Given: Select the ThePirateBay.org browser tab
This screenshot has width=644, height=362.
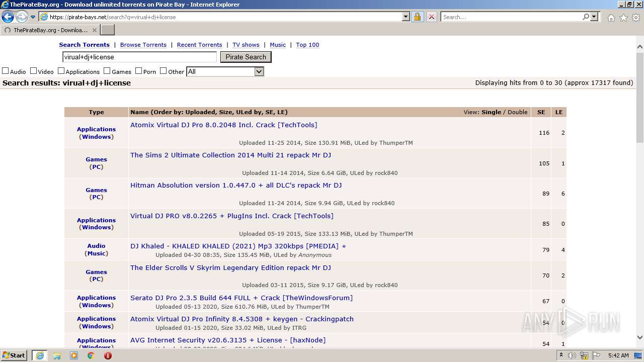Looking at the screenshot, I should 50,30.
